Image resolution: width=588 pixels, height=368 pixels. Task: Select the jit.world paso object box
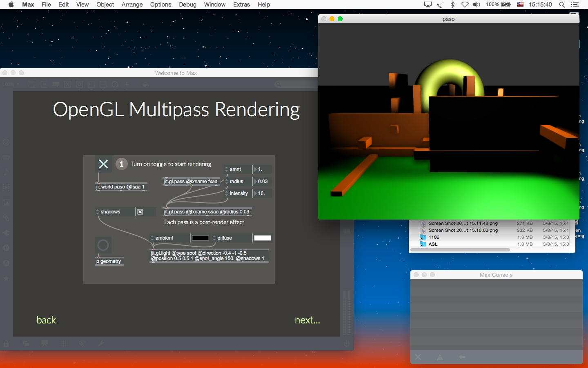[120, 187]
